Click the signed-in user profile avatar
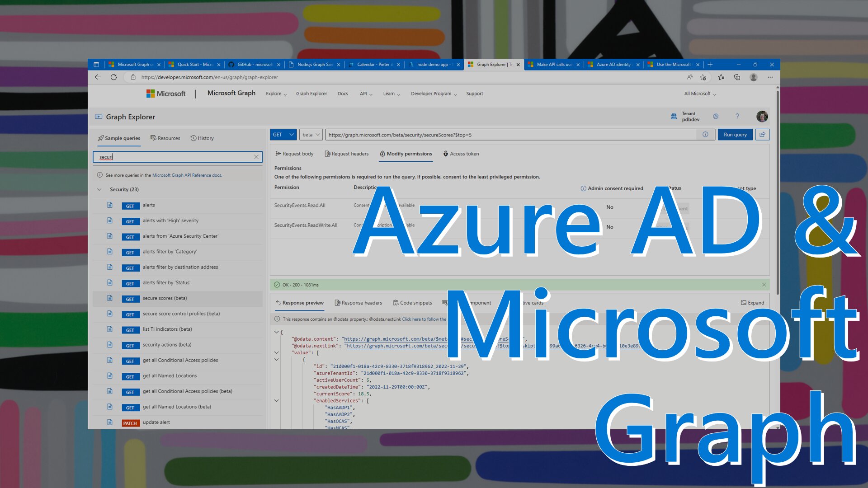 pyautogui.click(x=762, y=116)
